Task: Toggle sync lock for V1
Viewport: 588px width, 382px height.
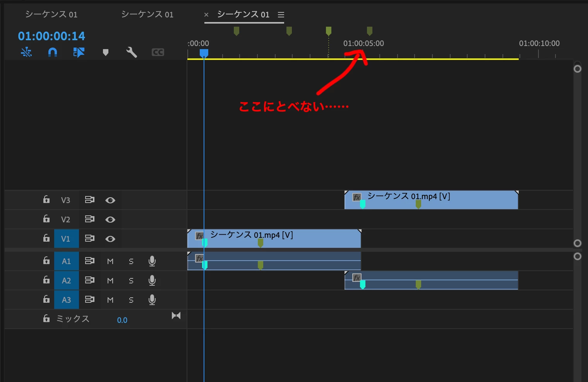Action: point(90,239)
